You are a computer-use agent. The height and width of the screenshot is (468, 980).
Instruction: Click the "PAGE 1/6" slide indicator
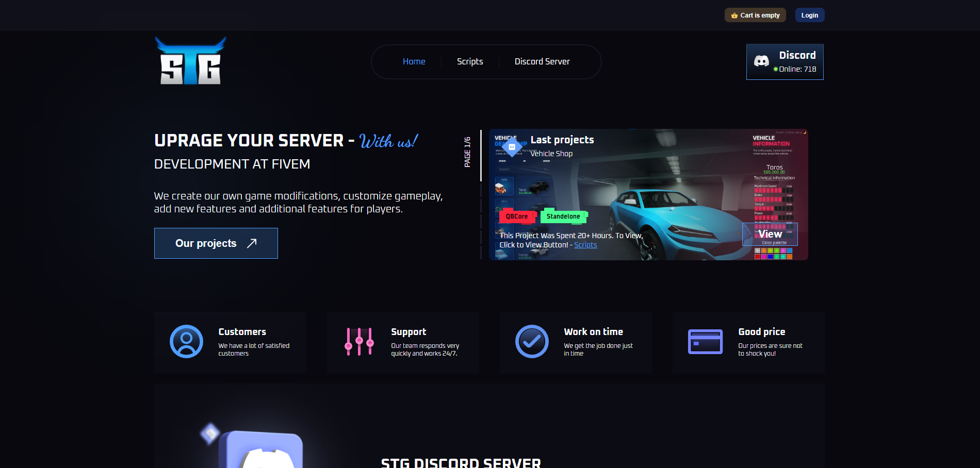click(467, 152)
